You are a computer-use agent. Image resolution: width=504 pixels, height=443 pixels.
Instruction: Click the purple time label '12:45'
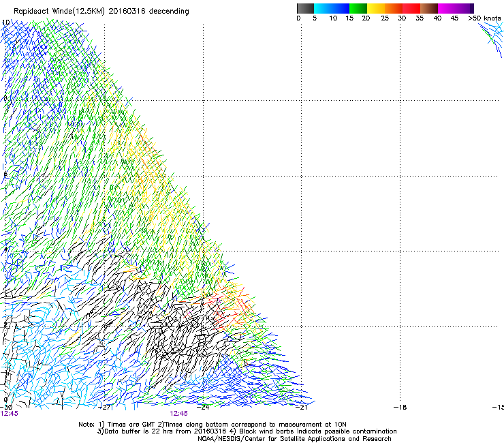pyautogui.click(x=10, y=414)
